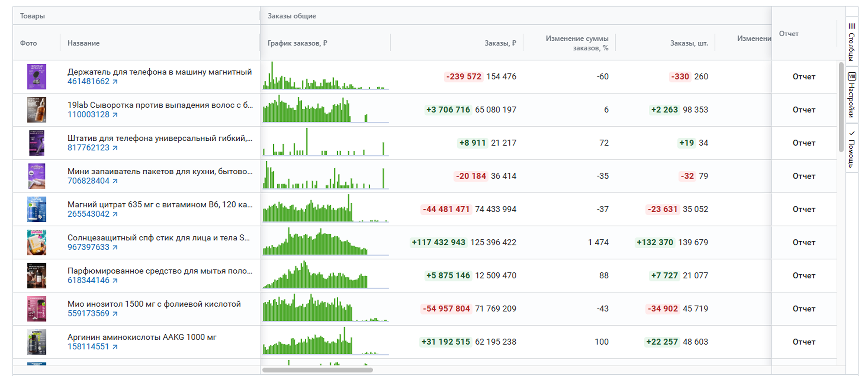
Task: Open product link 265543042
Action: point(88,214)
